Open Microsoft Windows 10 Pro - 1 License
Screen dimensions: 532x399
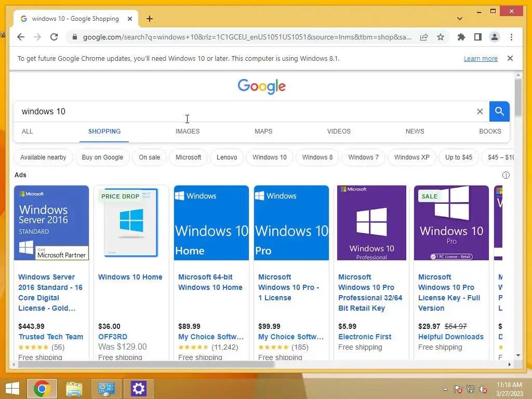(x=288, y=287)
